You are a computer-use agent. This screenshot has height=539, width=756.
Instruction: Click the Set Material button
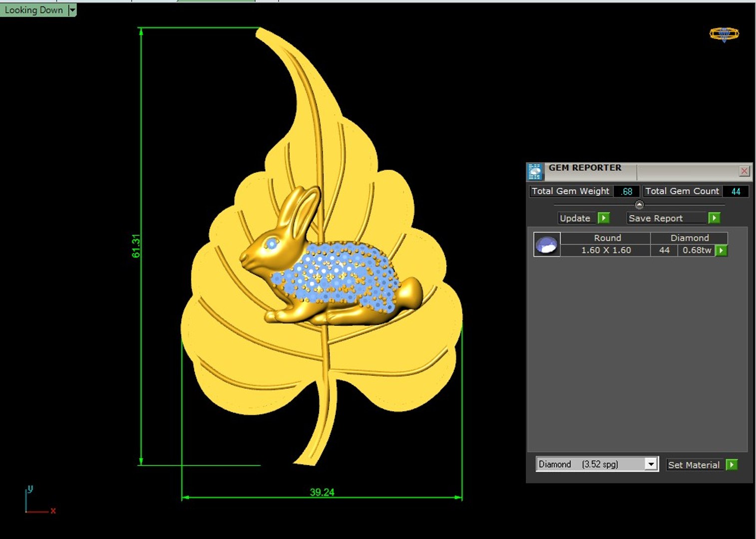pyautogui.click(x=694, y=465)
